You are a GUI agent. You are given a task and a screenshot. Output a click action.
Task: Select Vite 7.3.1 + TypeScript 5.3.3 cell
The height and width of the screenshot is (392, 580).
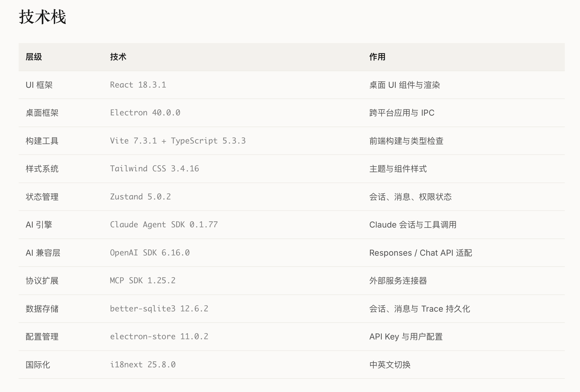(x=178, y=141)
